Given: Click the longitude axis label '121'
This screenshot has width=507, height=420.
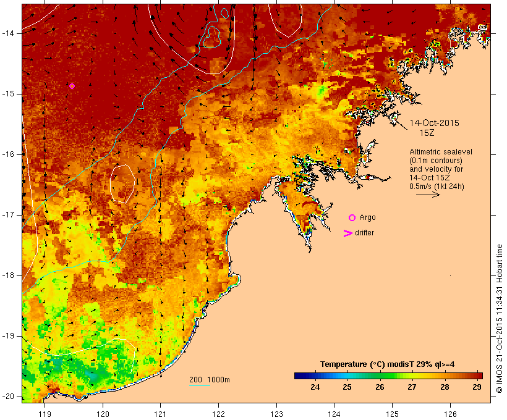Looking at the screenshot, I should point(160,414).
